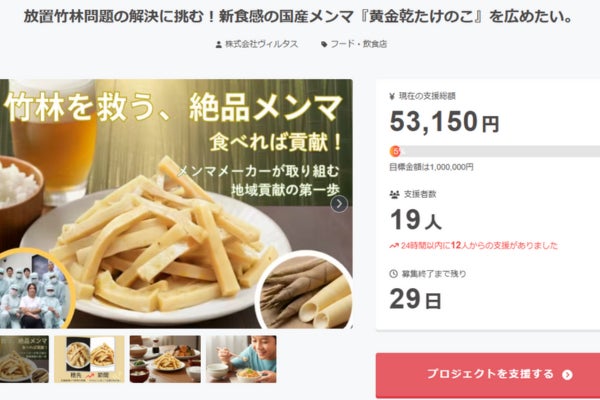This screenshot has height=400, width=600.
Task: Click the orange 5 percent progress marker
Action: tap(395, 152)
